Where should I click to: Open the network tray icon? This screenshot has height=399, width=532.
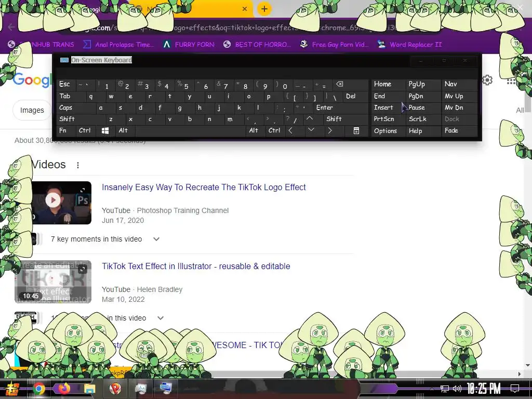(x=445, y=389)
